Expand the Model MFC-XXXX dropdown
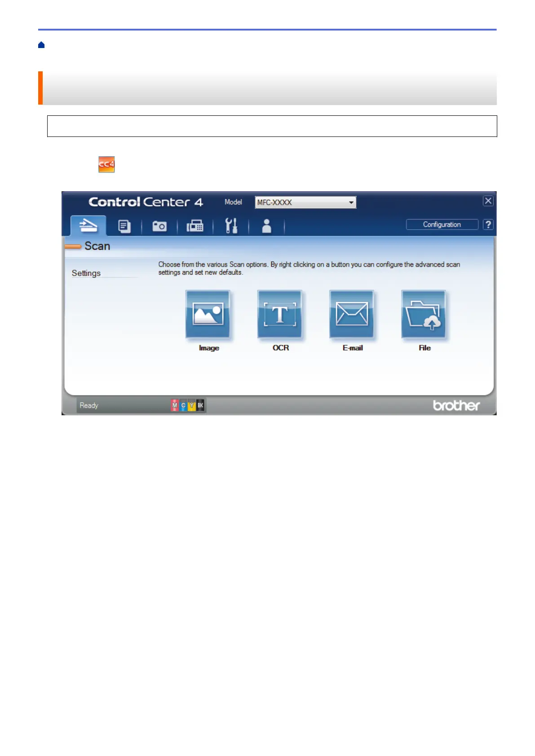The image size is (535, 756). [305, 202]
